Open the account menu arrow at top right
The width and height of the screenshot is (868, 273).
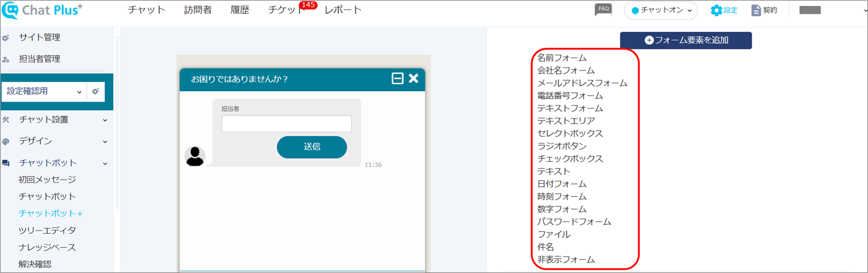click(865, 10)
